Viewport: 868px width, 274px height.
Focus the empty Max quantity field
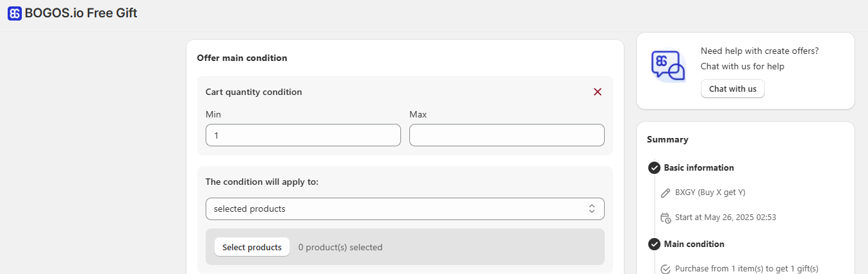coord(507,135)
